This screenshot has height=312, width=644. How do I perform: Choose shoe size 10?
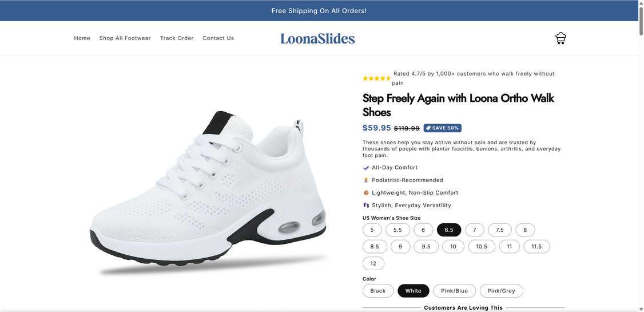453,247
